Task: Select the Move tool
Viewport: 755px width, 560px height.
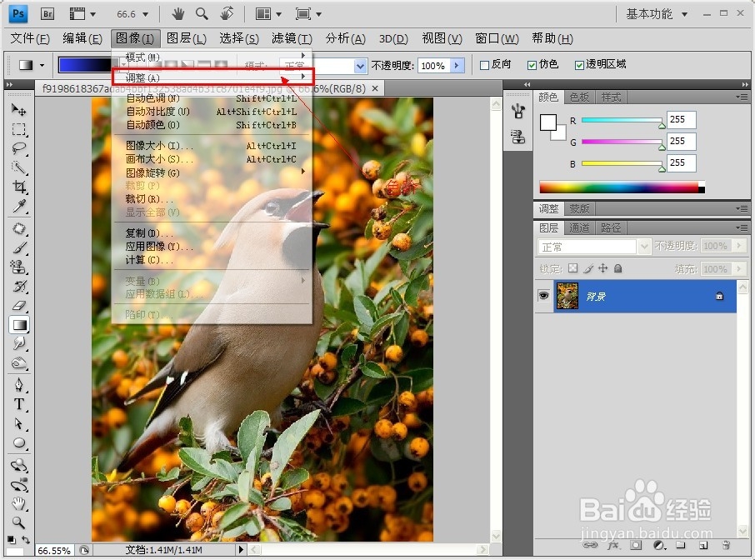Action: click(x=19, y=110)
